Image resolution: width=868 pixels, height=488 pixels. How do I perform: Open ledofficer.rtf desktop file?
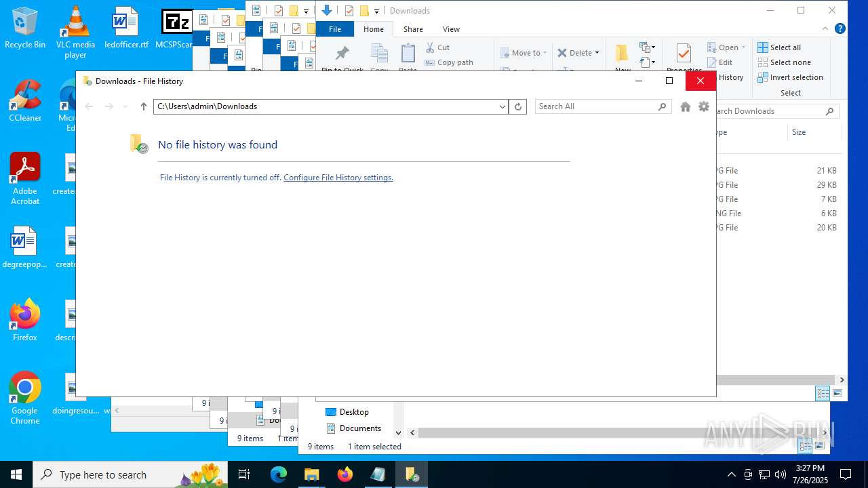pyautogui.click(x=126, y=28)
